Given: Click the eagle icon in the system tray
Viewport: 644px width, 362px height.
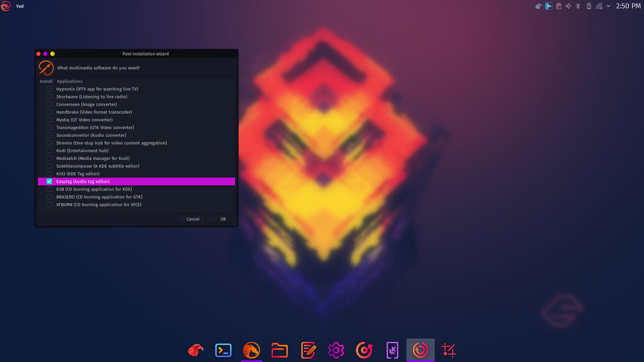Looking at the screenshot, I should 539,6.
